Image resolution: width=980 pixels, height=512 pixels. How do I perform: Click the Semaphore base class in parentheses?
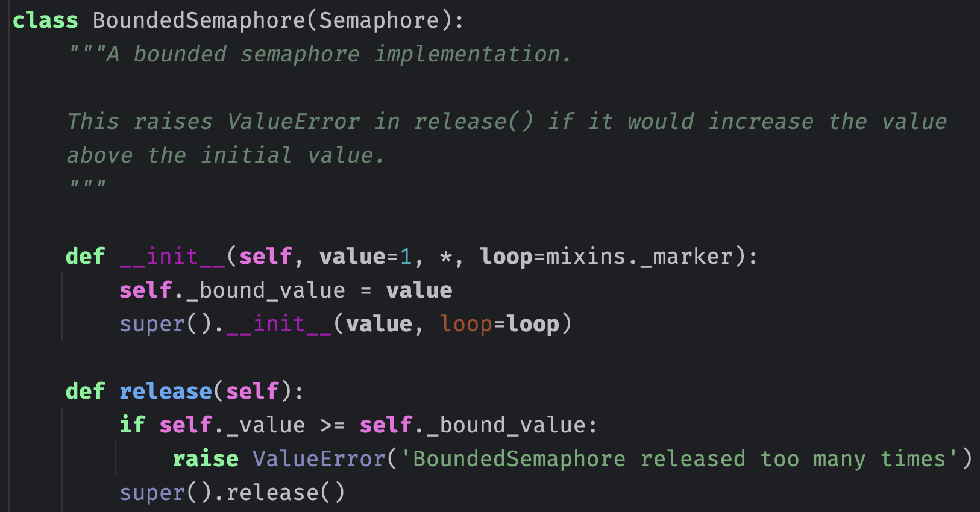[x=378, y=20]
